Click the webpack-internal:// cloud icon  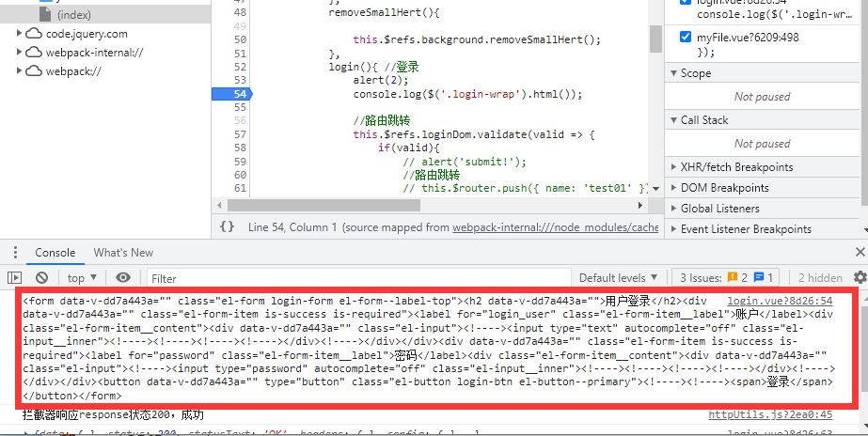[34, 52]
